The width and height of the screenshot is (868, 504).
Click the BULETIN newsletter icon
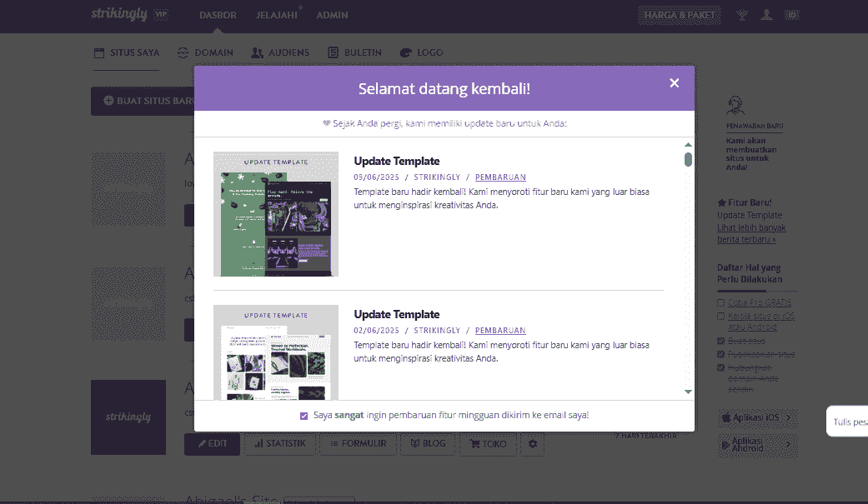(333, 52)
